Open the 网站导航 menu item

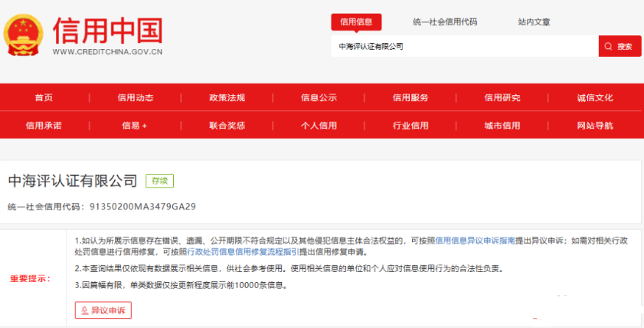click(595, 126)
